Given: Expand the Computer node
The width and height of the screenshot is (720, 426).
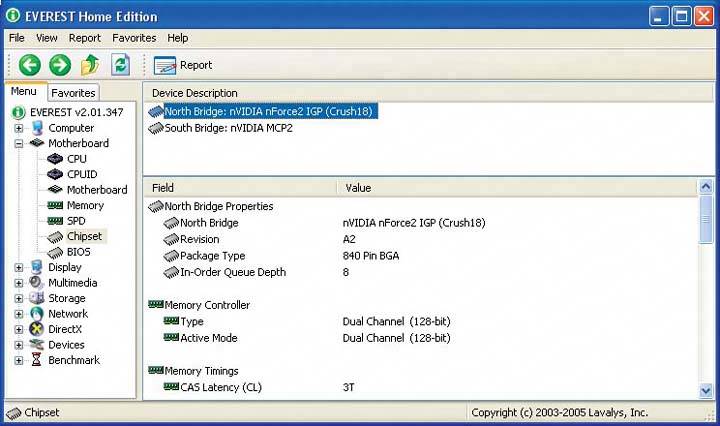Looking at the screenshot, I should (18, 128).
